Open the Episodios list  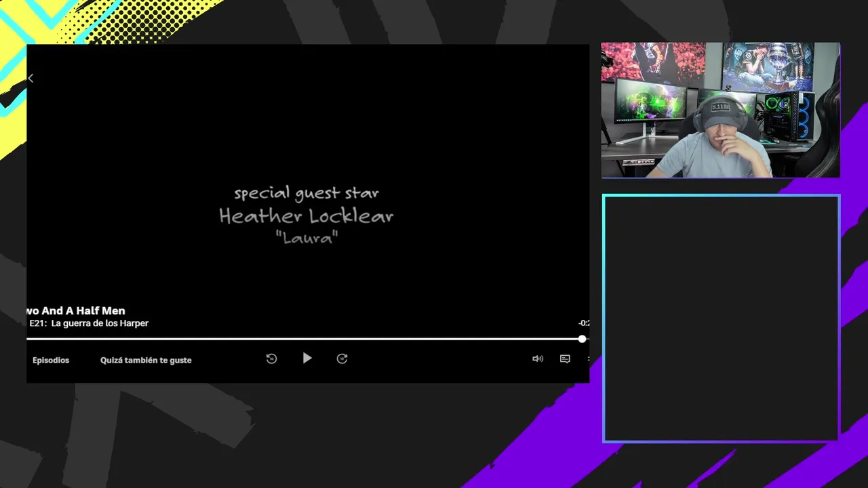[x=51, y=360]
